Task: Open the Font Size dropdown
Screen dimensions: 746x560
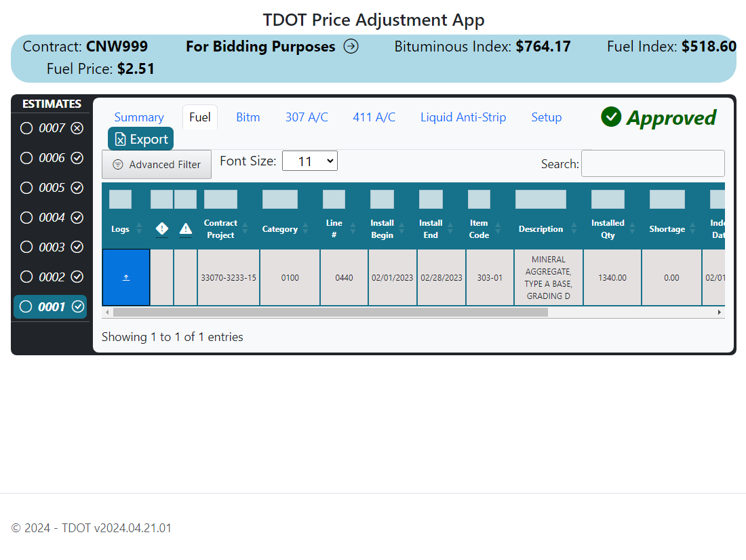Action: coord(310,161)
